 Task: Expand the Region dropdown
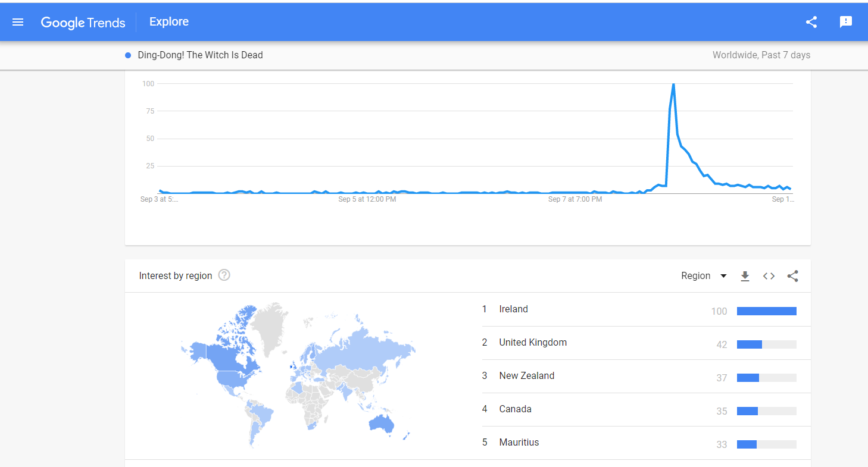pyautogui.click(x=704, y=276)
